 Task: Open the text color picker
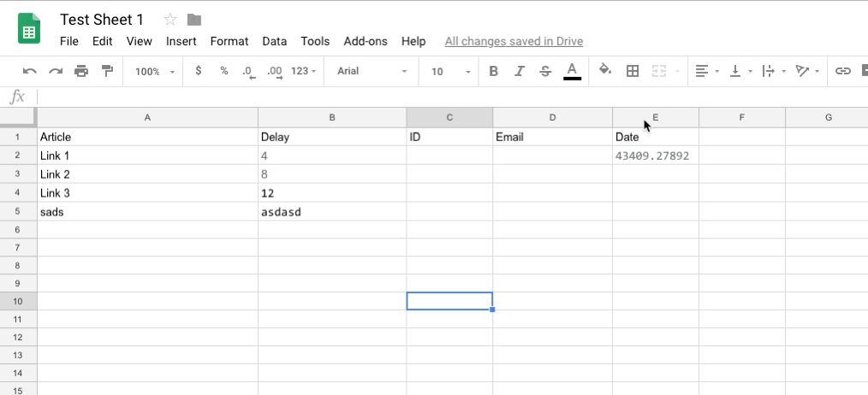[572, 71]
